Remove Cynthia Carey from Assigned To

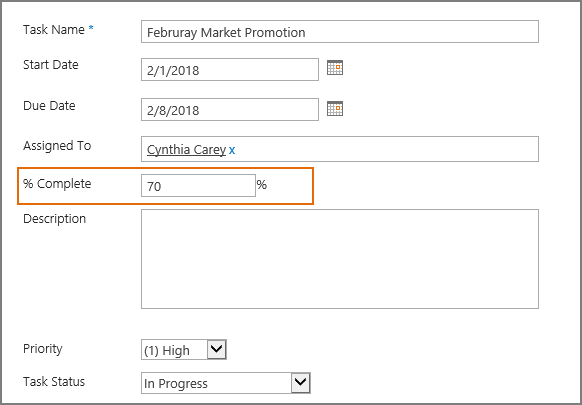point(232,150)
